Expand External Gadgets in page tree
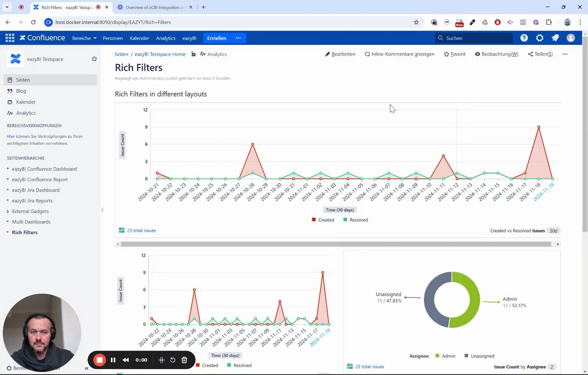 [x=7, y=211]
